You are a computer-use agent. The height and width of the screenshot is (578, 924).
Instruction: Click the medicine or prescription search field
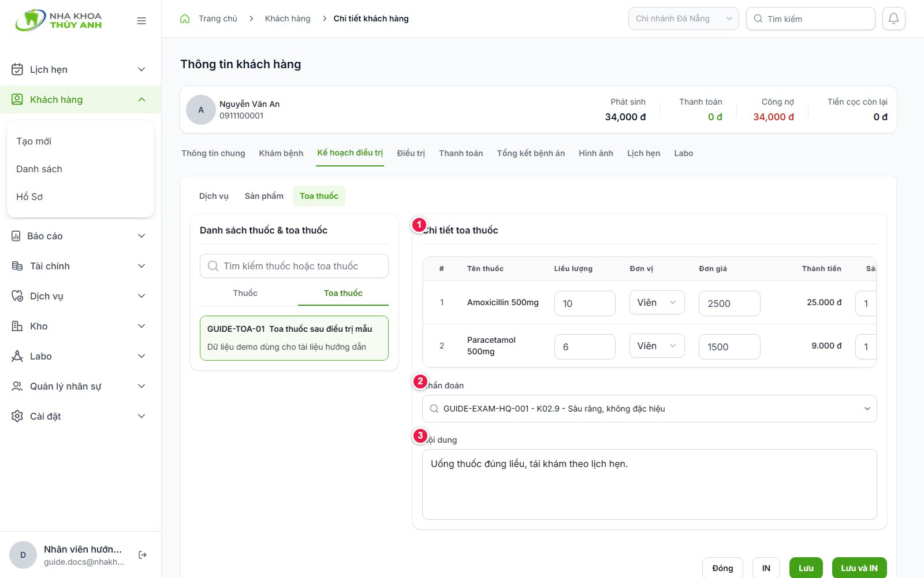[x=294, y=266]
